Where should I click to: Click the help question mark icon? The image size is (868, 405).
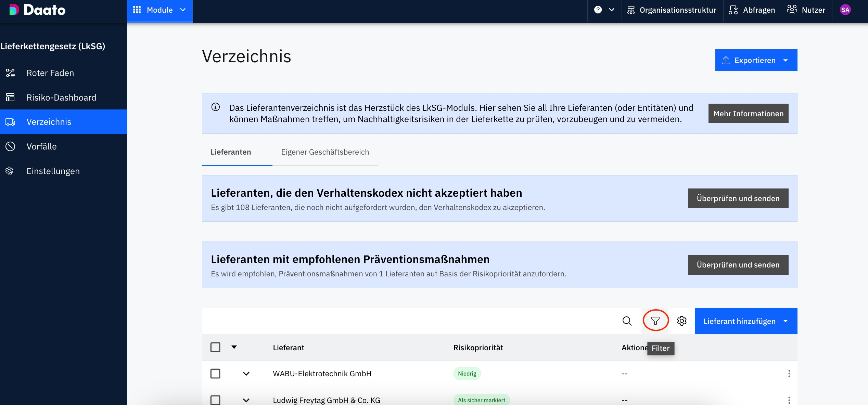(598, 10)
